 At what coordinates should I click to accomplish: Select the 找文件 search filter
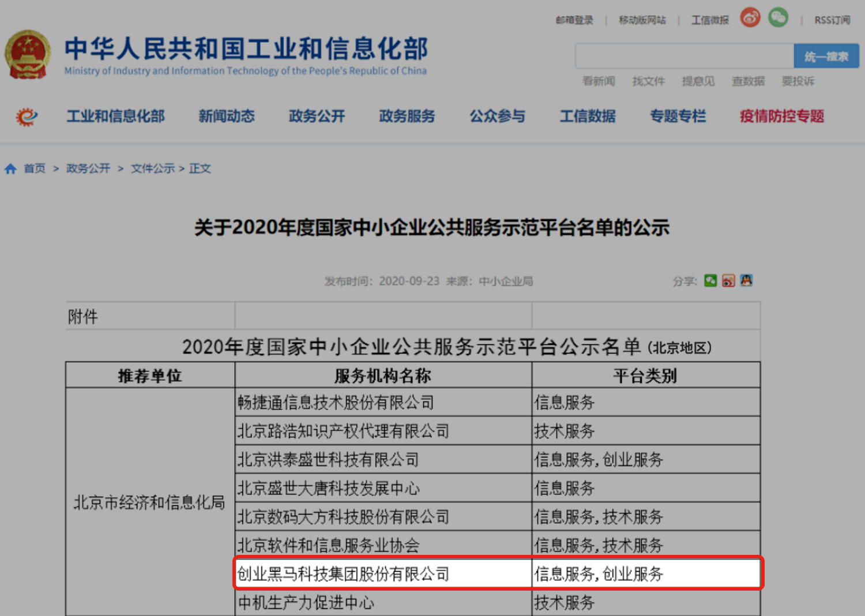coord(649,81)
